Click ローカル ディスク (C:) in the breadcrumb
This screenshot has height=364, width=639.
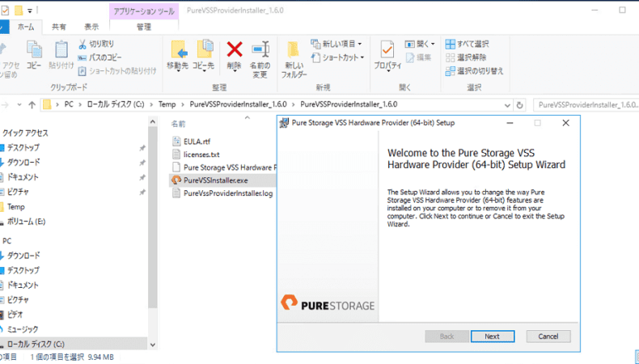click(116, 104)
